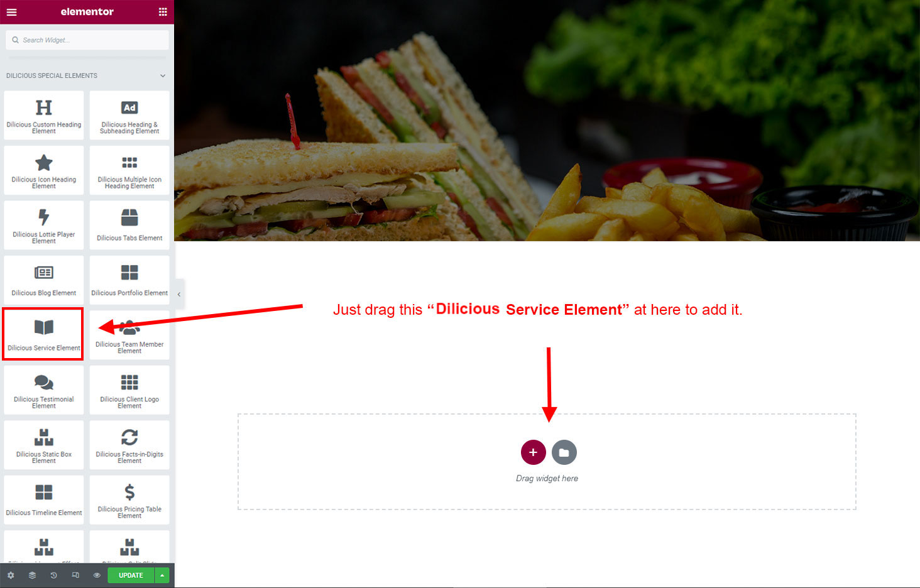
Task: Open the Navigator layers icon
Action: (x=32, y=575)
